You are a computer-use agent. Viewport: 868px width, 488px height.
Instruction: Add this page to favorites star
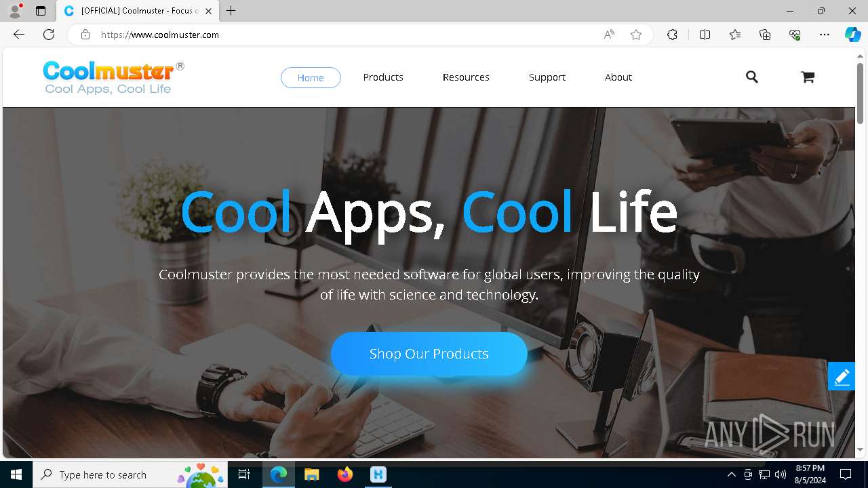636,35
